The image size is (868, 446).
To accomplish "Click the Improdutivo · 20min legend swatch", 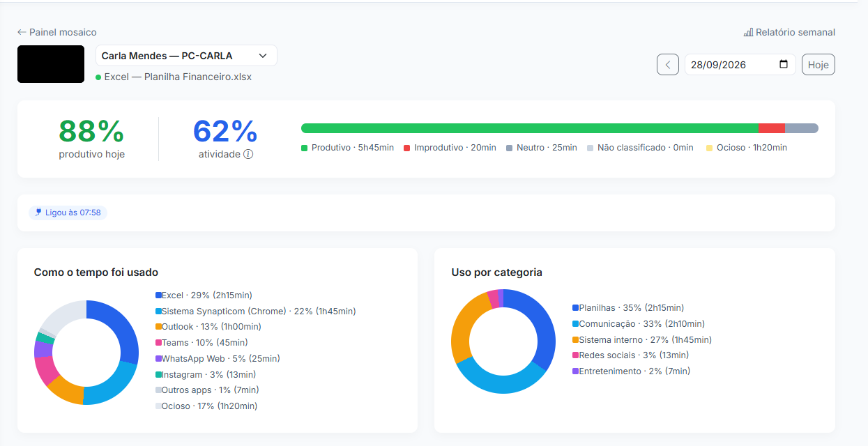I will point(406,148).
